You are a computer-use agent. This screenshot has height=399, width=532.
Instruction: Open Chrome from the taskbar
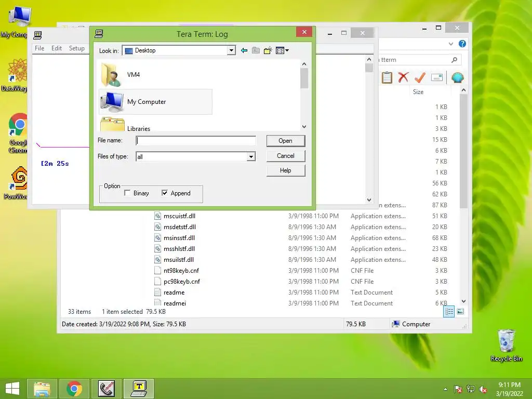tap(74, 389)
